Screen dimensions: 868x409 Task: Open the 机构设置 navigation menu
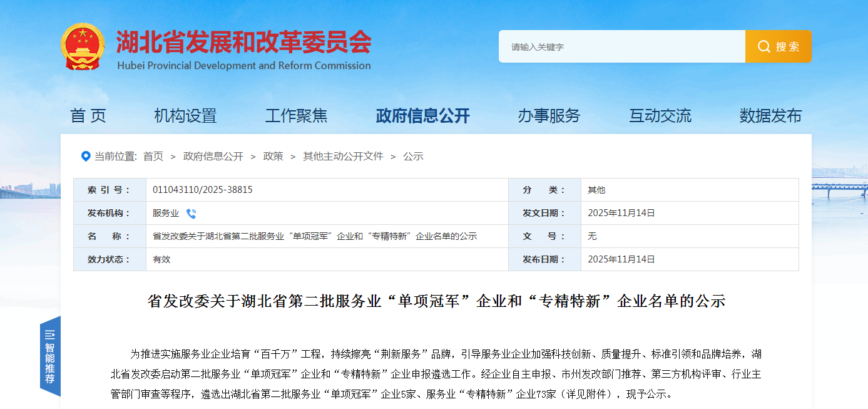(x=185, y=116)
